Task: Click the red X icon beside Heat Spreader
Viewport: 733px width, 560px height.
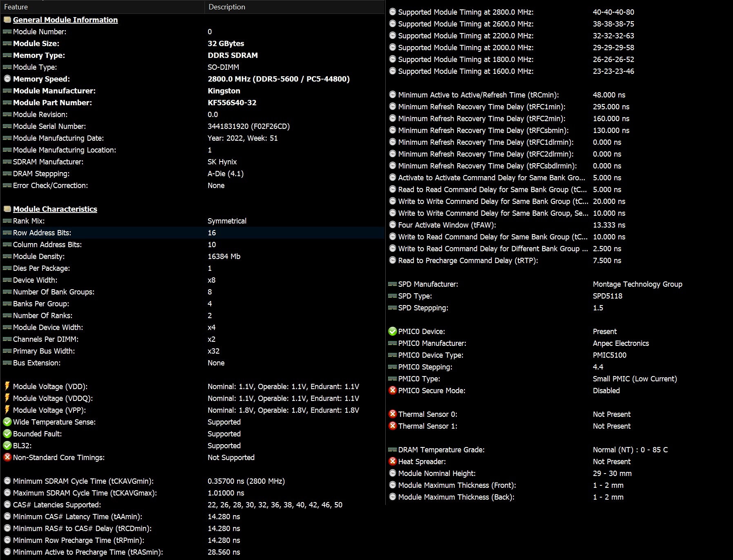Action: tap(392, 461)
